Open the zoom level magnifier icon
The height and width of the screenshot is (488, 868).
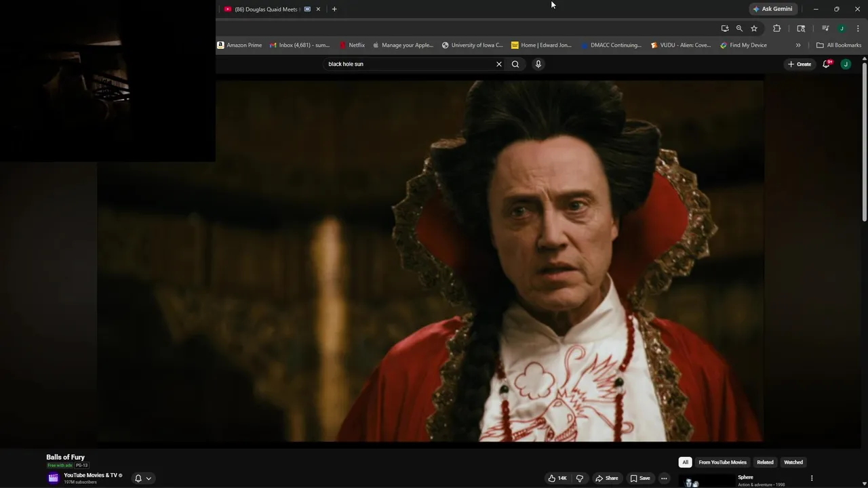pos(739,28)
